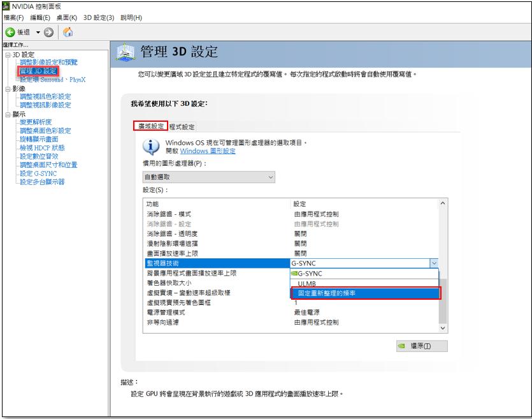The height and width of the screenshot is (419, 532).
Task: Choose G-SYNC option in dropdown list
Action: pos(364,274)
